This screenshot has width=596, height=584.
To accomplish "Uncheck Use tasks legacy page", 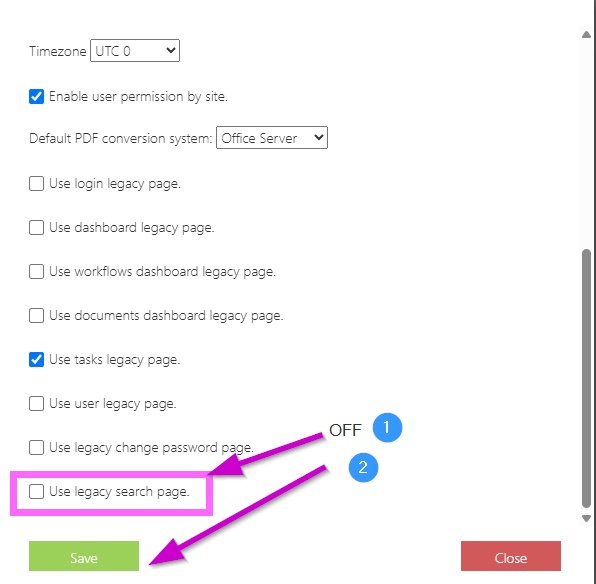I will point(36,359).
